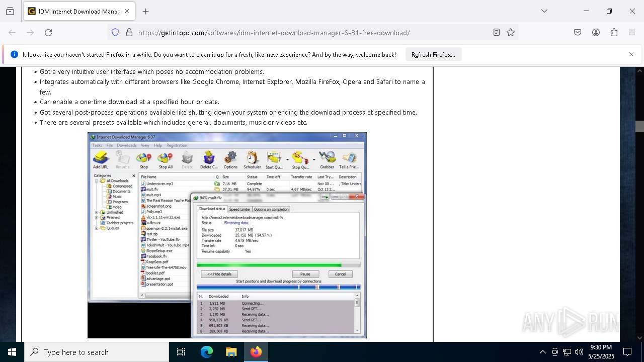The height and width of the screenshot is (362, 644).
Task: Open Firefox View
Action: [10, 11]
